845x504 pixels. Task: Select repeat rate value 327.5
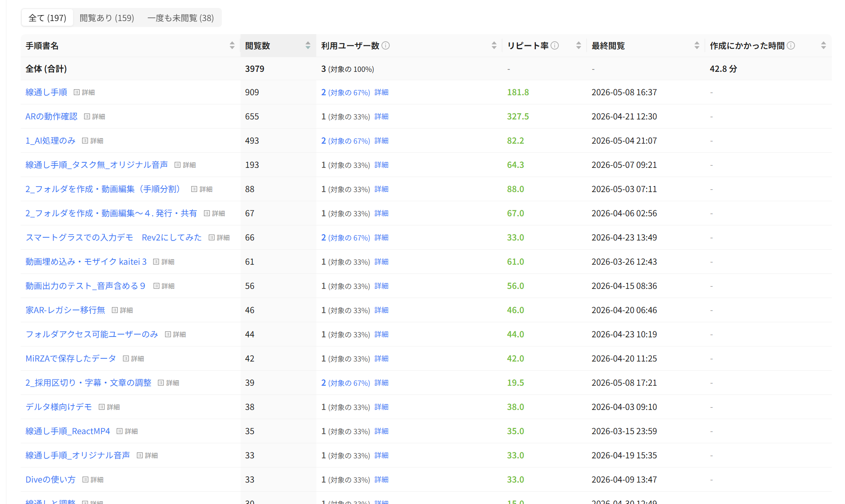click(518, 116)
